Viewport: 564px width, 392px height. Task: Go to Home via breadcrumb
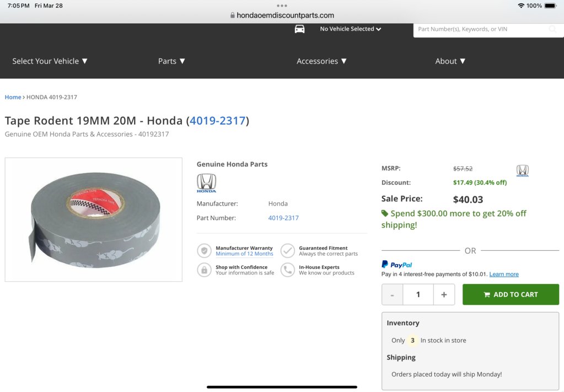(13, 97)
